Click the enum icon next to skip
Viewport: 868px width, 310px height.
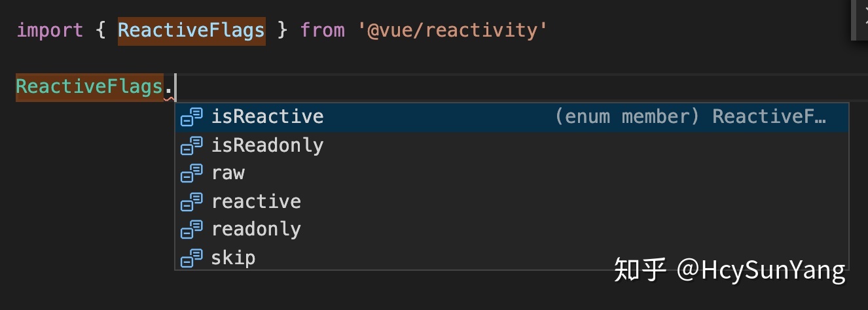click(192, 258)
